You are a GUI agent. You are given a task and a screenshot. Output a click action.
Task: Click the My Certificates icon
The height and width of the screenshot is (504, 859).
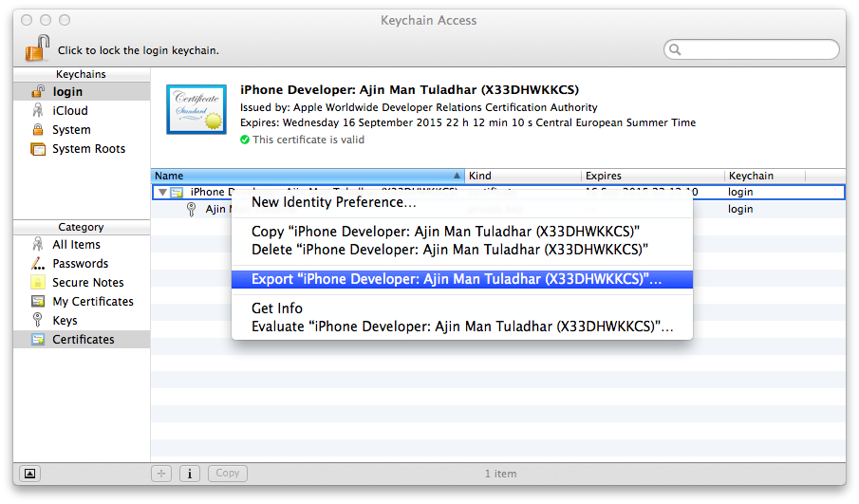(x=38, y=301)
